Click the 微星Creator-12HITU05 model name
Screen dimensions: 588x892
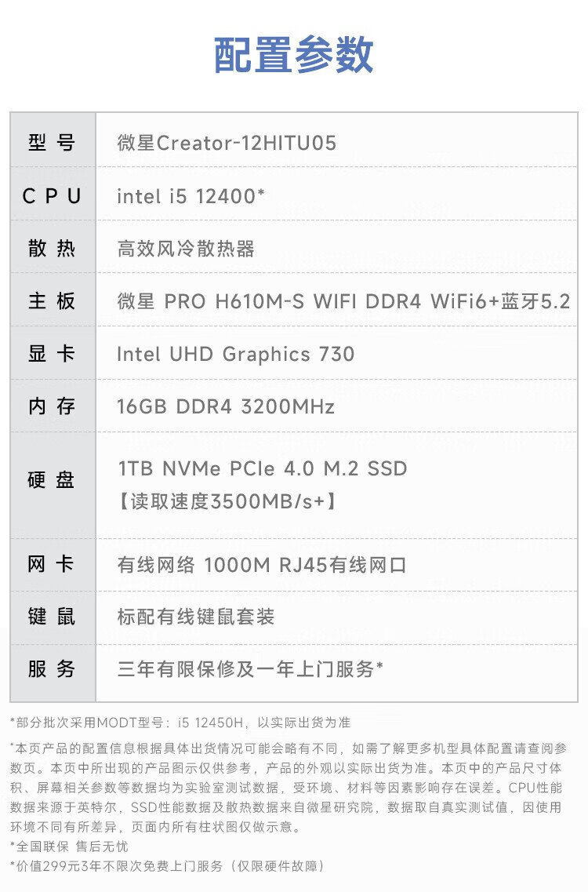point(227,143)
